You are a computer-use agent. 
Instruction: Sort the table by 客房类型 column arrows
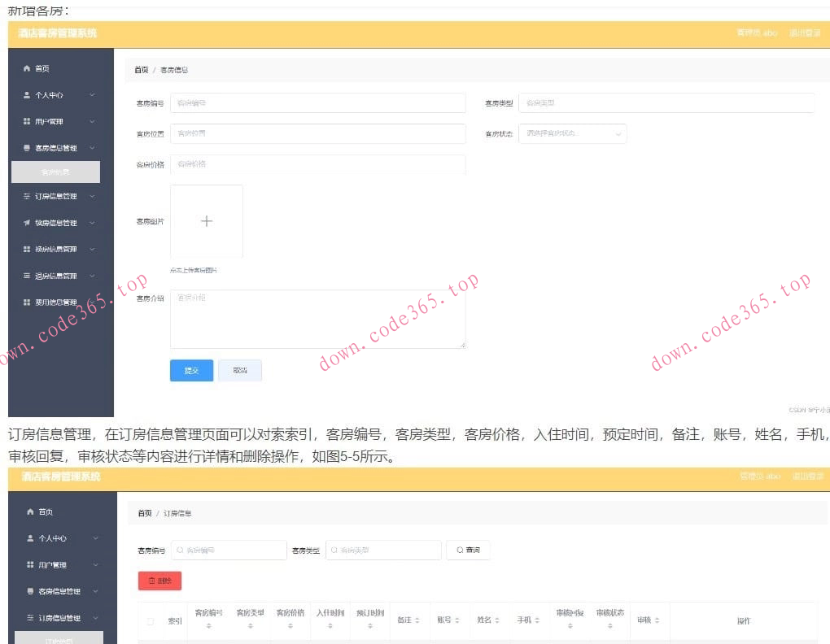point(251,625)
